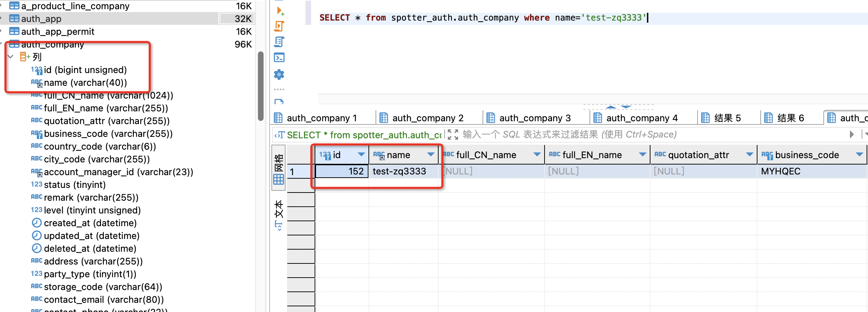Open the full_CN_name column dropdown arrow
This screenshot has width=868, height=312.
(x=537, y=155)
